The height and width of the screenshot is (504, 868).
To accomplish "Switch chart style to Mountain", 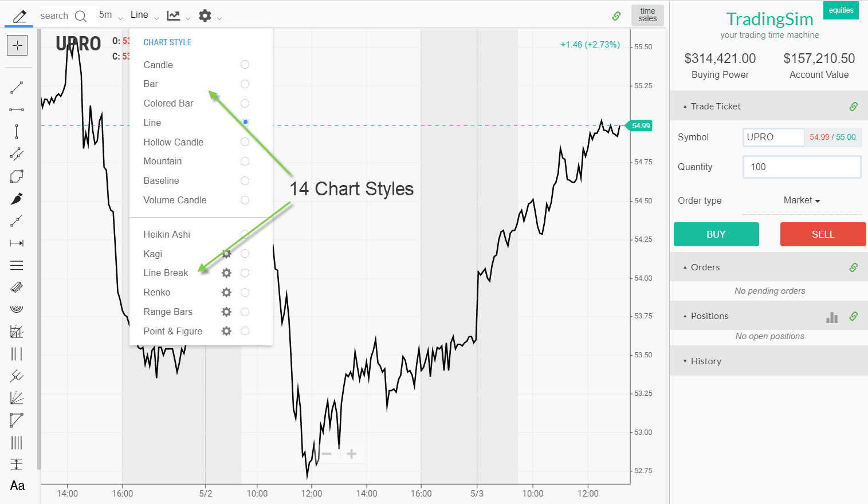I will (x=245, y=161).
